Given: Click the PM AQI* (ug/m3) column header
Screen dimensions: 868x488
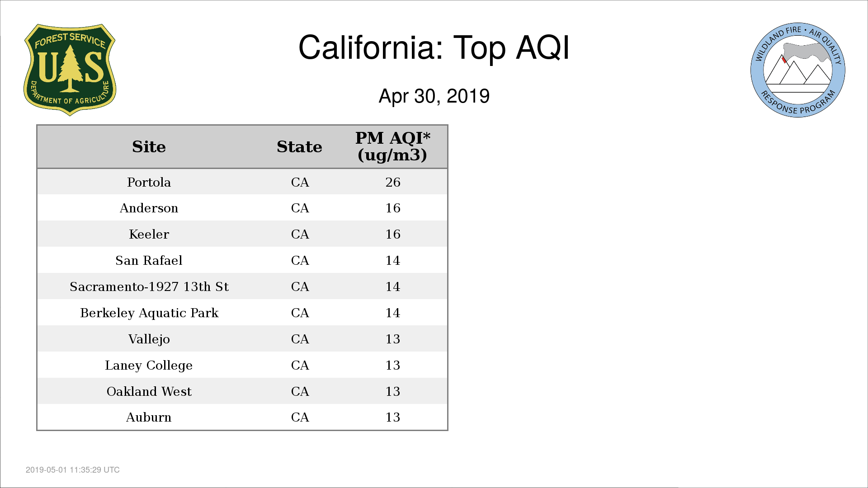Looking at the screenshot, I should pyautogui.click(x=392, y=146).
